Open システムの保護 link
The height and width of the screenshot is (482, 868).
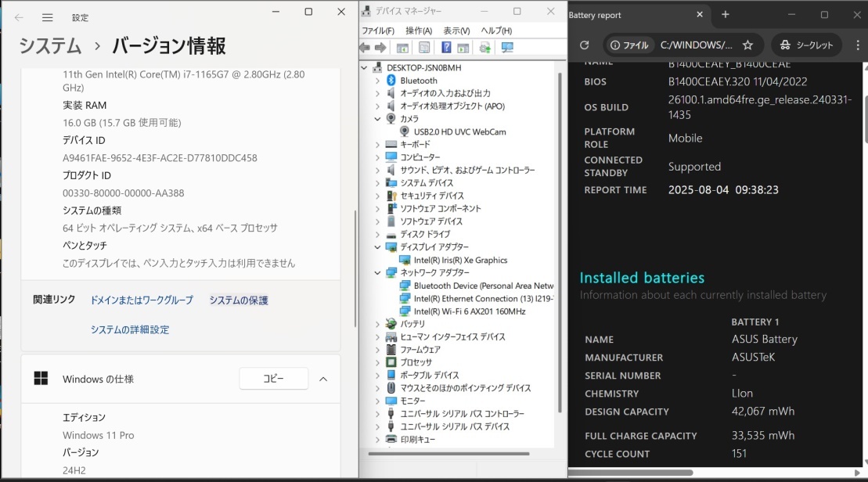(x=239, y=300)
